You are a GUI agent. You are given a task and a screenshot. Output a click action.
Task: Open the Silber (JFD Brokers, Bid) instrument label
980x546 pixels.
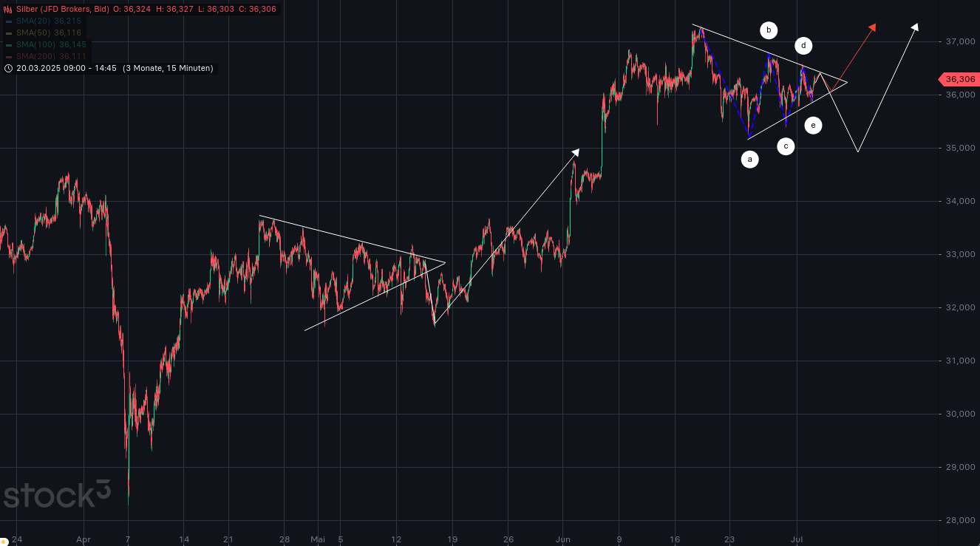(62, 9)
